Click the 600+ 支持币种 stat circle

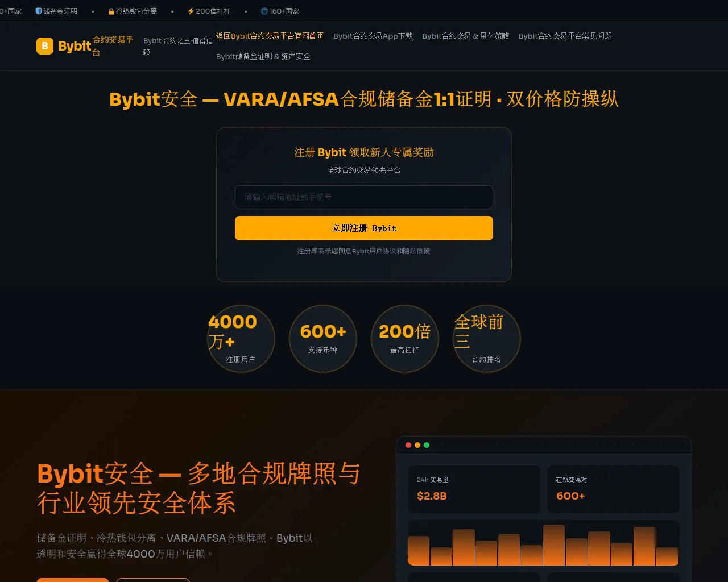[323, 339]
